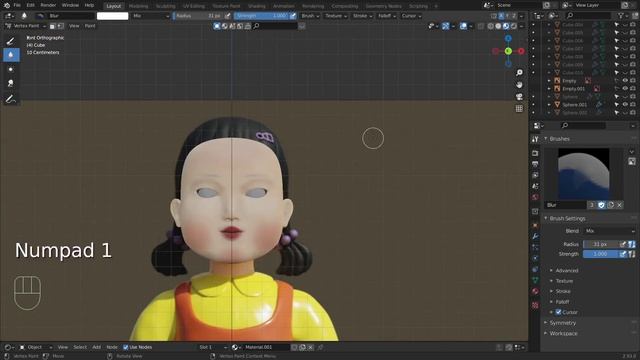The height and width of the screenshot is (360, 640).
Task: Click the Blur brush preview thumbnail
Action: [x=584, y=174]
